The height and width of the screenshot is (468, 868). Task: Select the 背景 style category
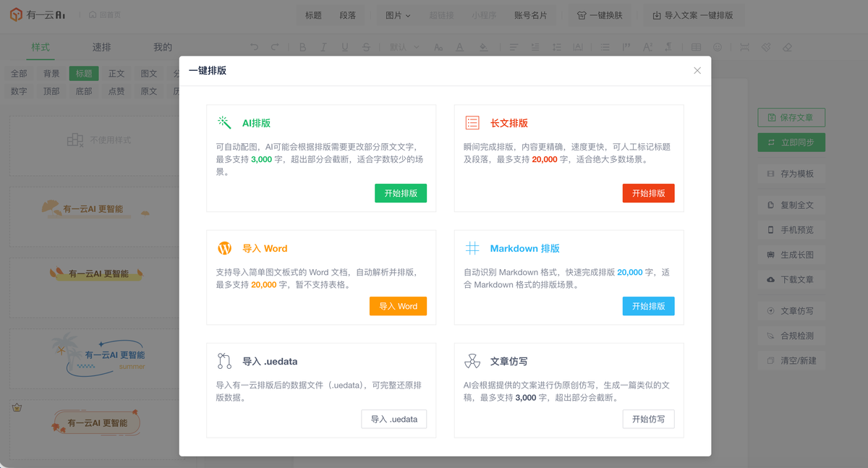(51, 73)
